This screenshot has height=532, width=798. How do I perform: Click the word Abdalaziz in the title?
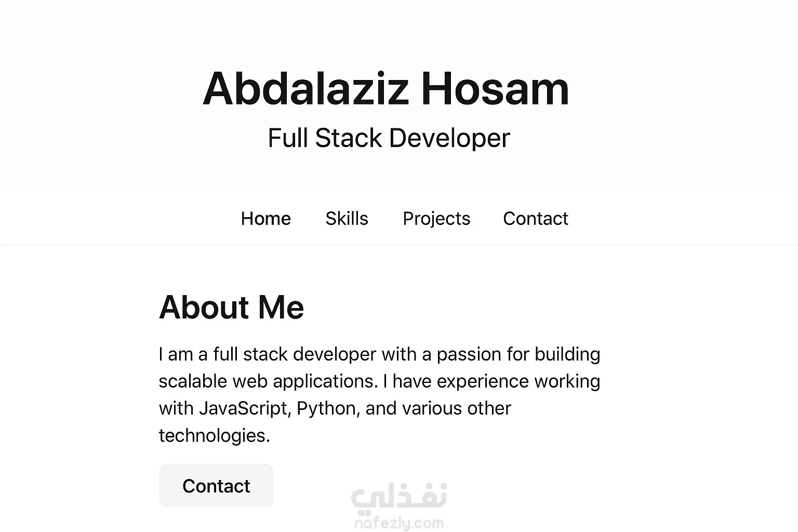[305, 89]
